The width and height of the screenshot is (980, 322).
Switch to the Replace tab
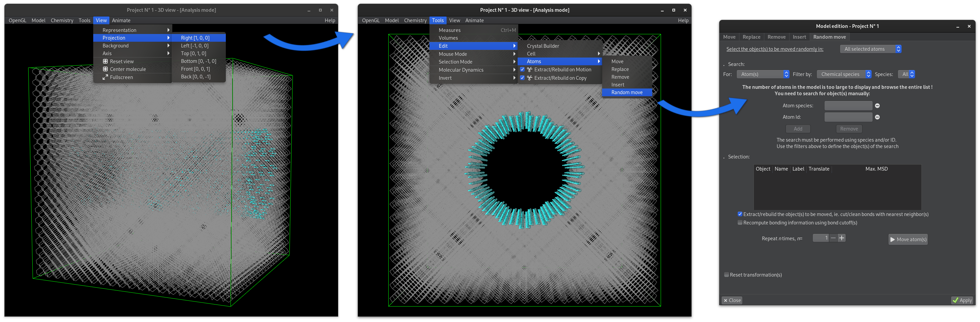[751, 37]
